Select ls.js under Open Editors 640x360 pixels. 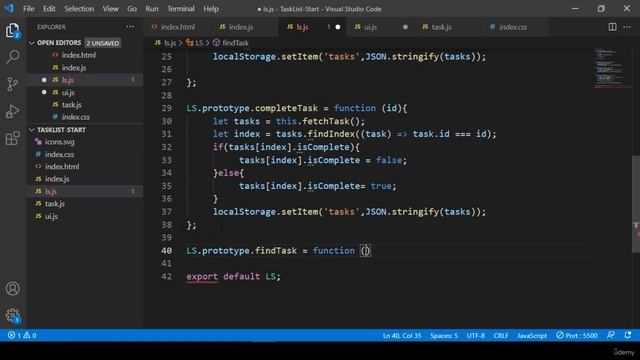point(85,80)
